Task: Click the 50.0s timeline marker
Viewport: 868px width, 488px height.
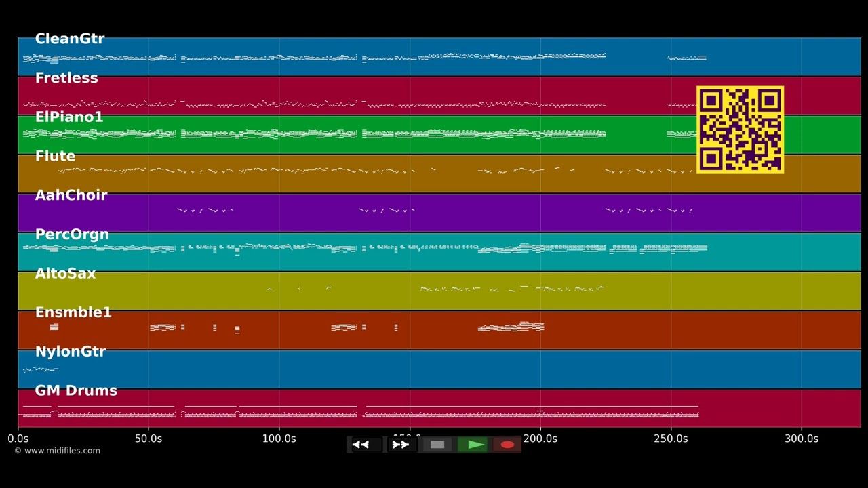Action: 149,439
